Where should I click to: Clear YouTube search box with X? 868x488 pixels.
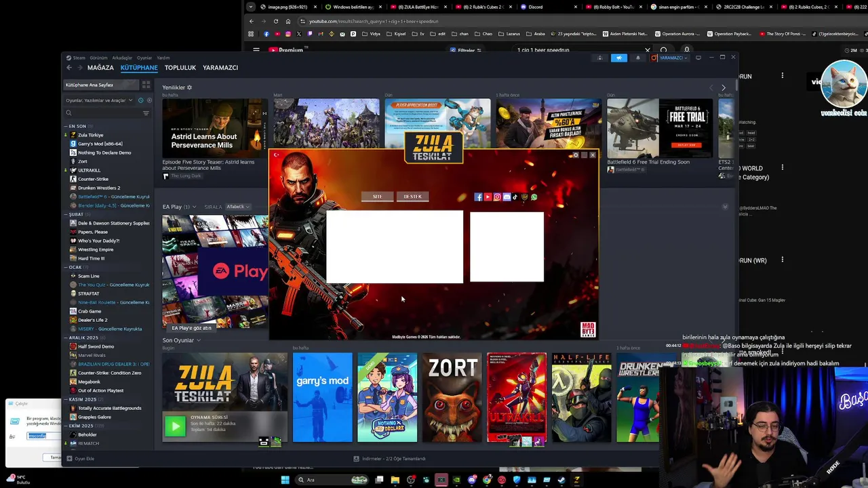click(x=647, y=50)
